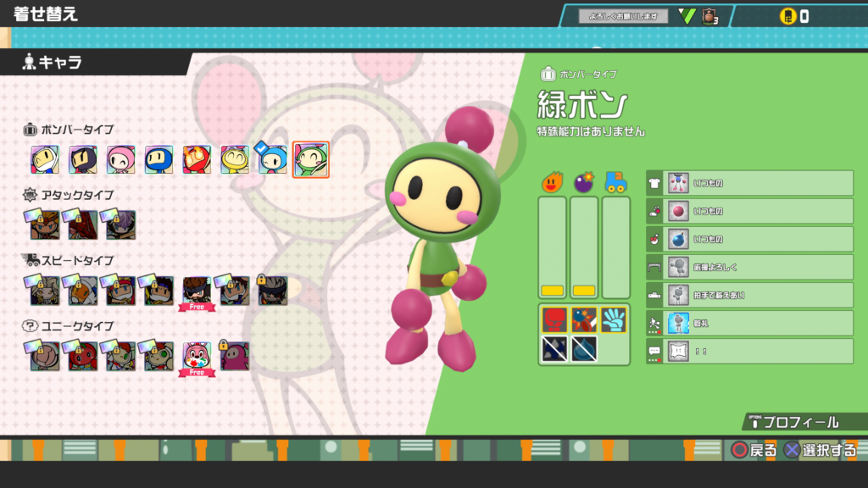Choose the Black Bomber character
868x488 pixels.
point(83,159)
